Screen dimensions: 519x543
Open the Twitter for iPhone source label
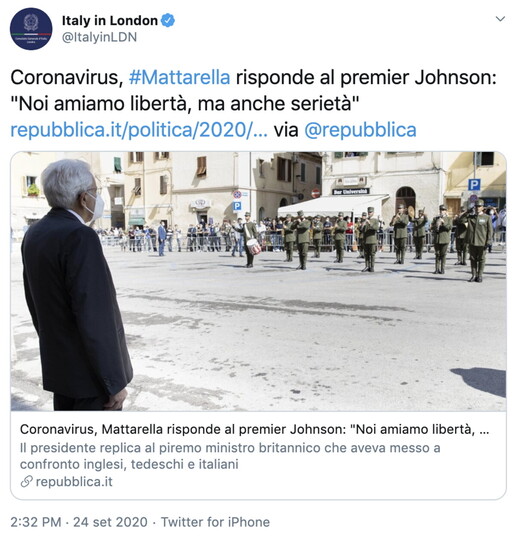[x=215, y=522]
